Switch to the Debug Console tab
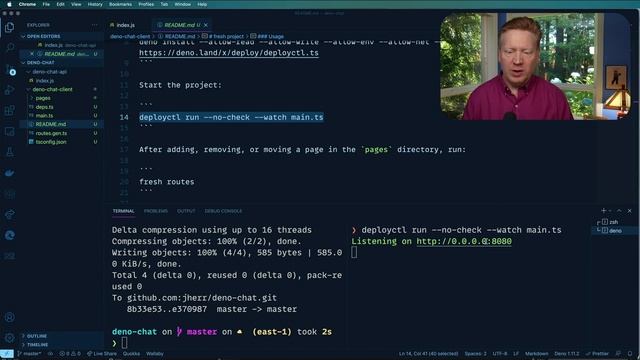Image resolution: width=640 pixels, height=360 pixels. tap(223, 211)
